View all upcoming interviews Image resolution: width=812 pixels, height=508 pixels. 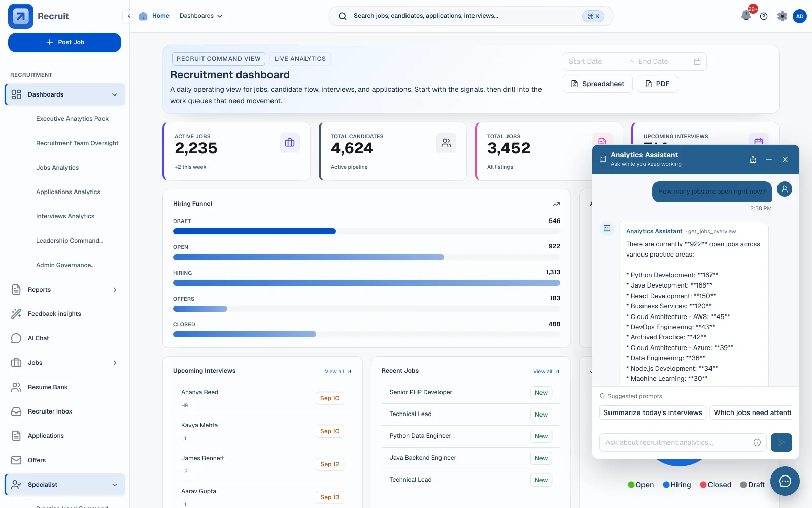pyautogui.click(x=338, y=371)
